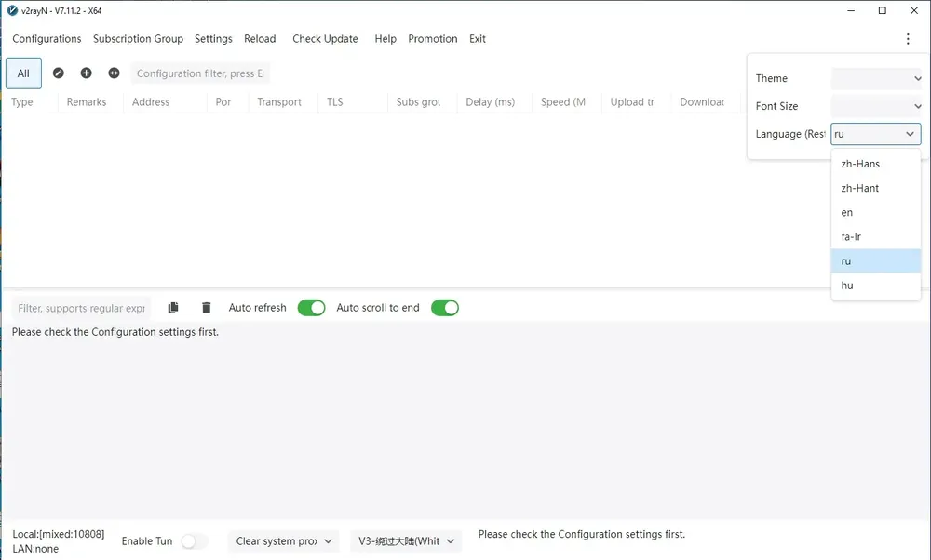Click the Language label in the settings popup
The height and width of the screenshot is (560, 931).
click(x=790, y=134)
